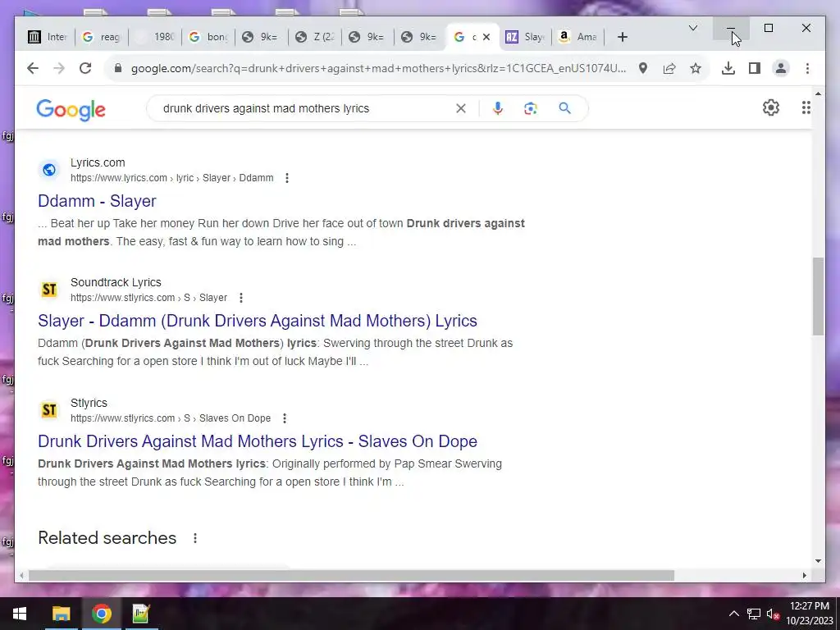Image resolution: width=840 pixels, height=630 pixels.
Task: Click the ST favicon for Stlyrics result
Action: pyautogui.click(x=49, y=410)
